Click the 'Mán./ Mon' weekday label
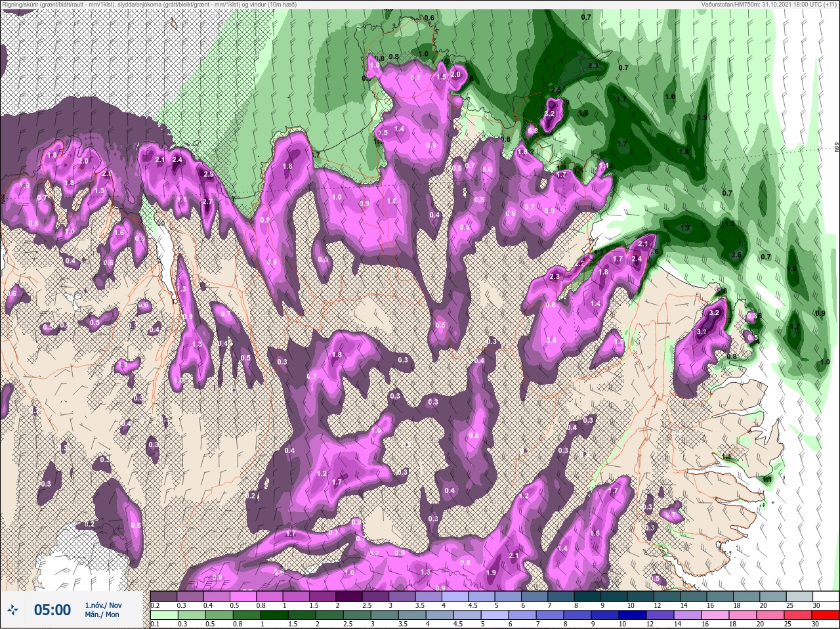The image size is (840, 629). (102, 615)
